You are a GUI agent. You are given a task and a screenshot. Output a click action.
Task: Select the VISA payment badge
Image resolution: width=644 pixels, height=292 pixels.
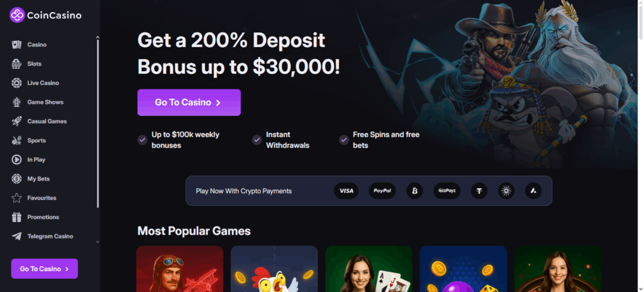click(347, 191)
